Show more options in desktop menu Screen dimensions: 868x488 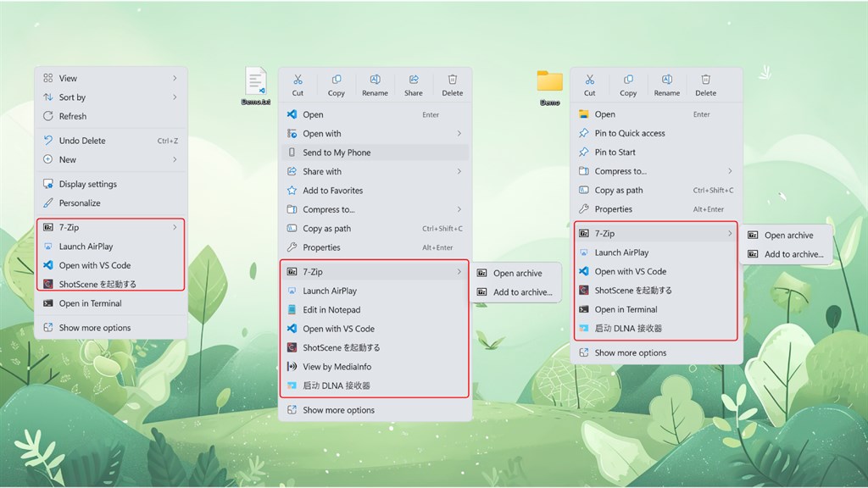[111, 328]
